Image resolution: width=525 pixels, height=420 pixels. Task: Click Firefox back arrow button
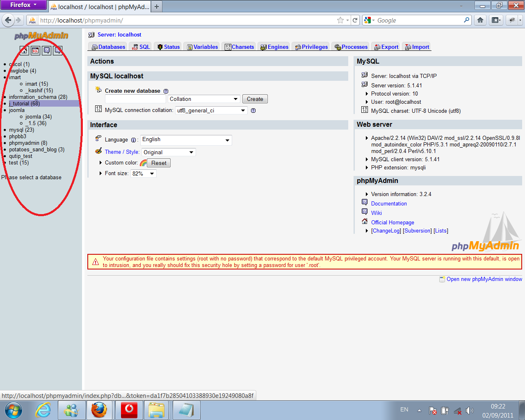pyautogui.click(x=8, y=20)
